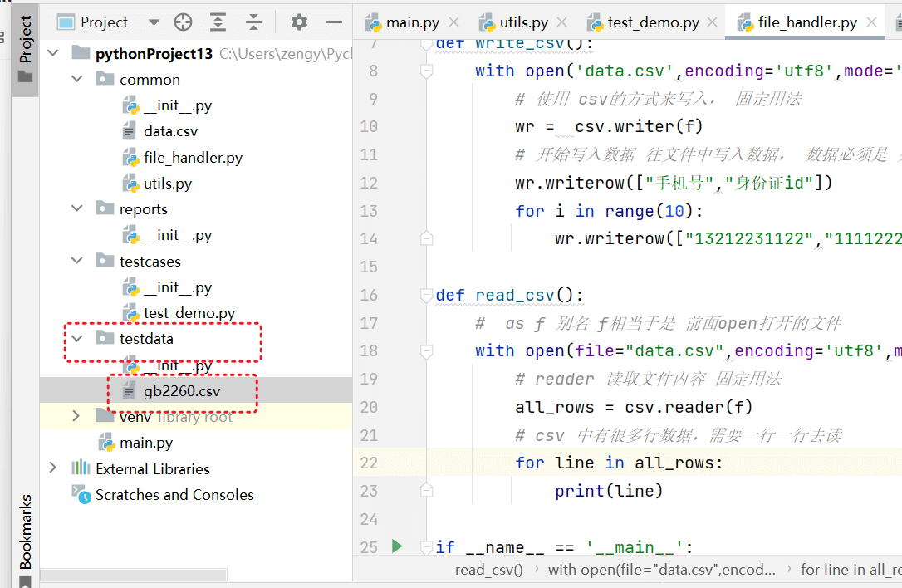Collapse the testcases folder
Viewport: 902px width, 588px height.
[77, 261]
